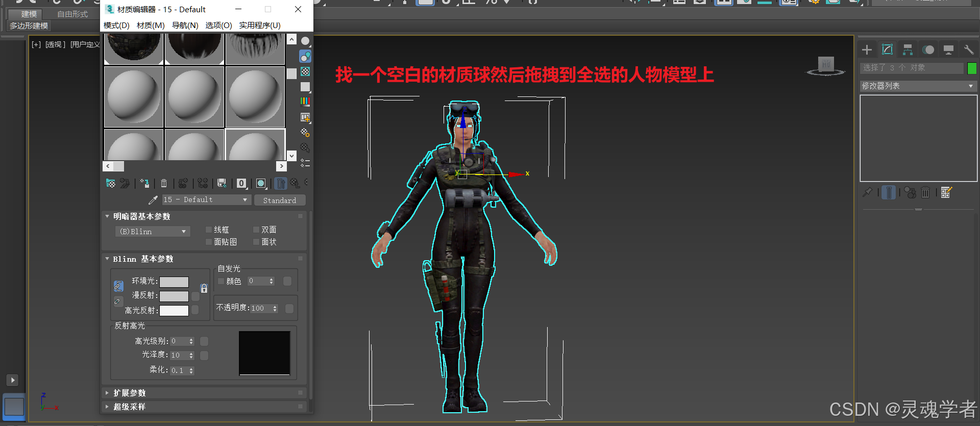
Task: Click the Make Unique icon
Action: click(x=203, y=183)
